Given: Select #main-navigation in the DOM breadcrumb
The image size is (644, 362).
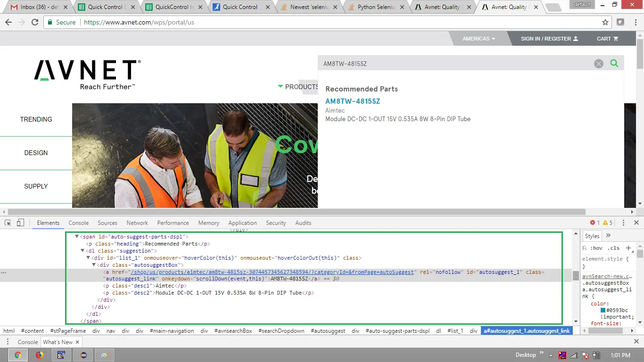Looking at the screenshot, I should (172, 331).
